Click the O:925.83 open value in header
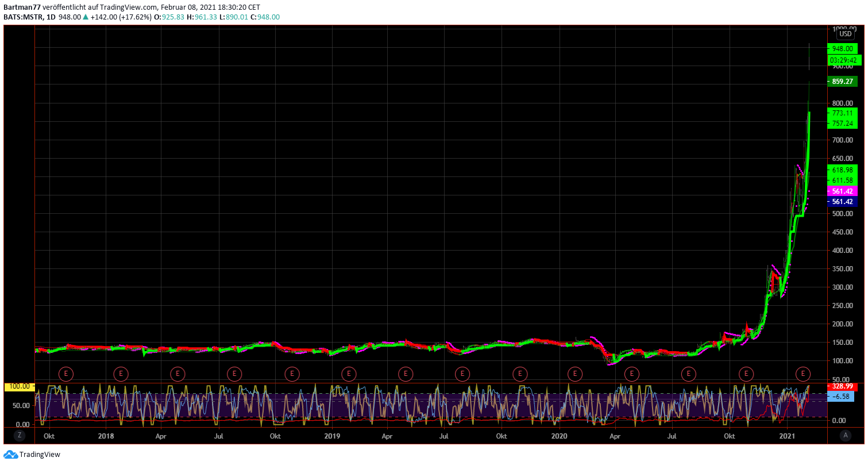Viewport: 868px width, 465px height. coord(169,17)
